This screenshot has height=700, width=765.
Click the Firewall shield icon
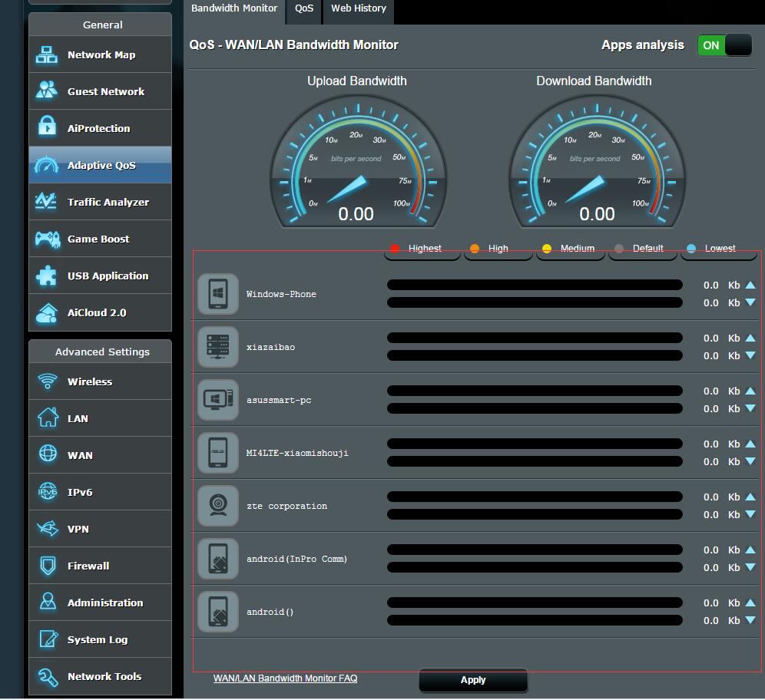48,566
